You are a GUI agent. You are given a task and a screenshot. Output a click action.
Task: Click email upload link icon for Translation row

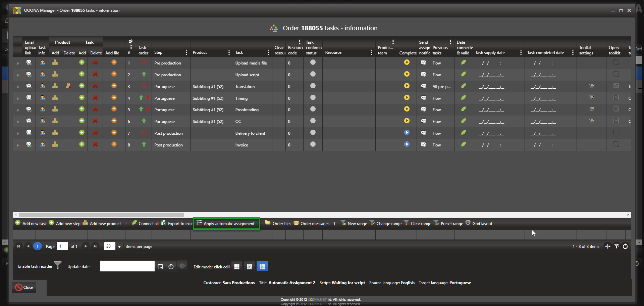(29, 86)
